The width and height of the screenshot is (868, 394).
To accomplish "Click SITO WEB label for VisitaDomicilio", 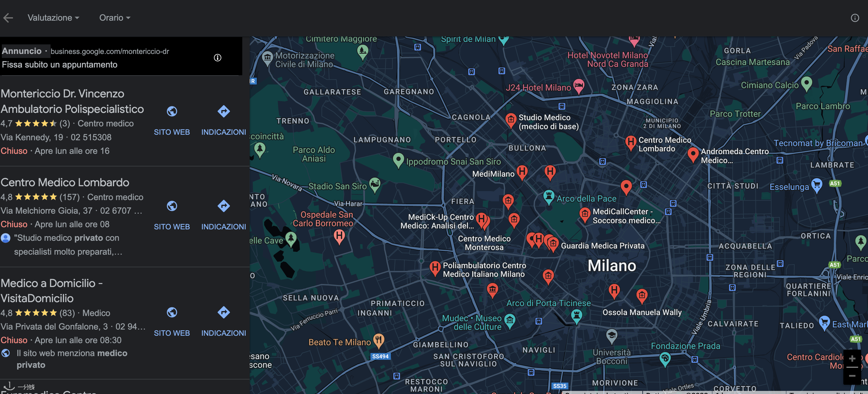I will pyautogui.click(x=172, y=333).
